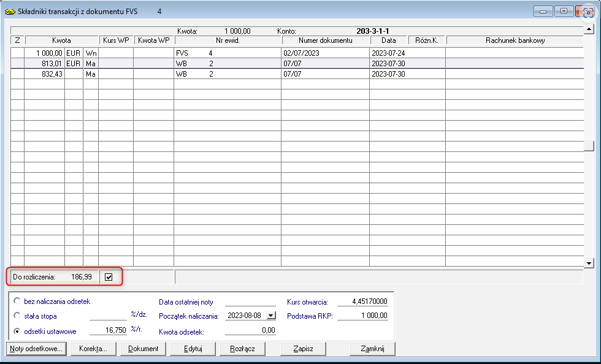Click the Do rozliczenia value 186,99
Viewport: 601px width, 364px height.
click(81, 277)
